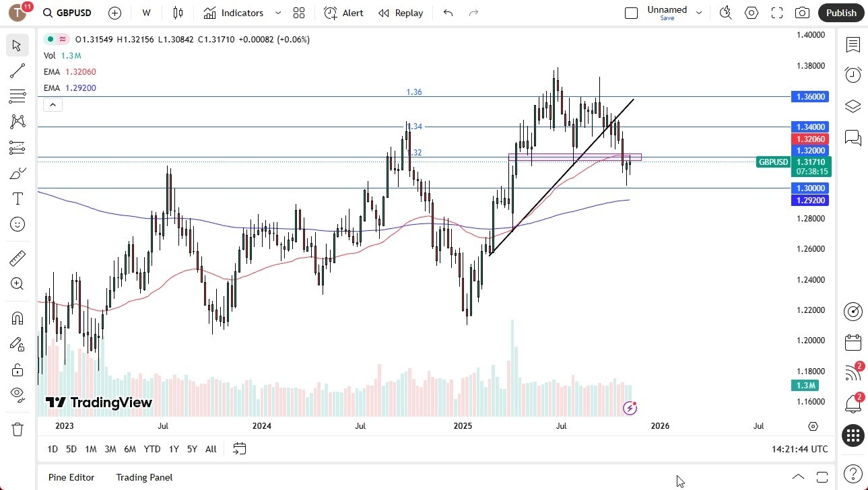Collapse the indicator legend chevron
Image resolution: width=868 pixels, height=490 pixels.
[53, 104]
